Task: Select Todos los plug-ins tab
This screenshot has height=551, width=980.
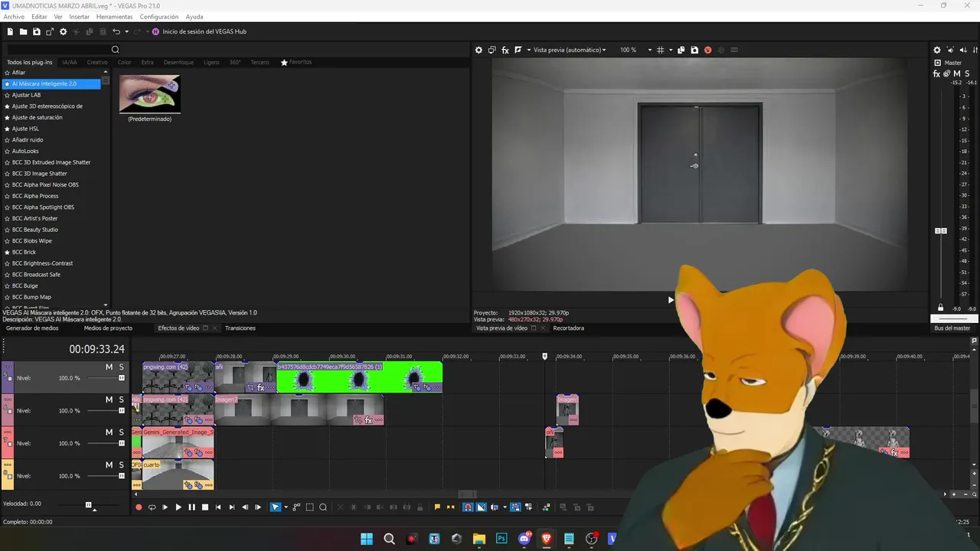Action: click(x=30, y=62)
